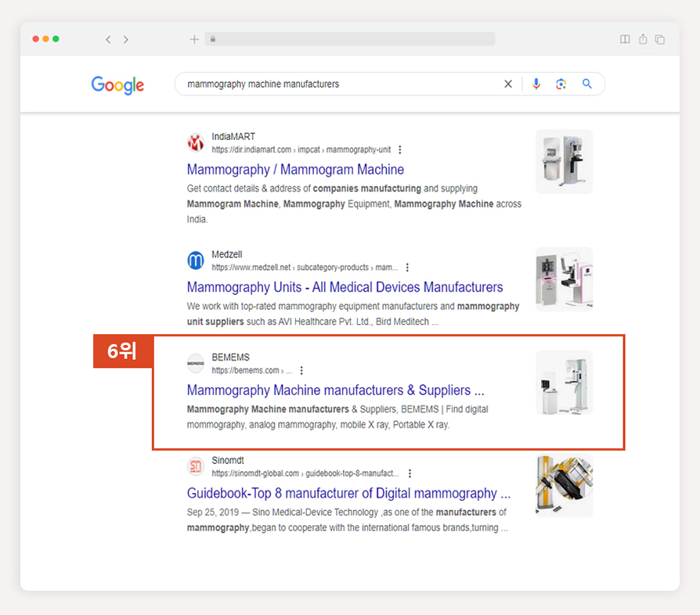Open 'Guidebook-Top 8 manufacturer of Digital mammography' link
700x615 pixels.
(x=348, y=493)
